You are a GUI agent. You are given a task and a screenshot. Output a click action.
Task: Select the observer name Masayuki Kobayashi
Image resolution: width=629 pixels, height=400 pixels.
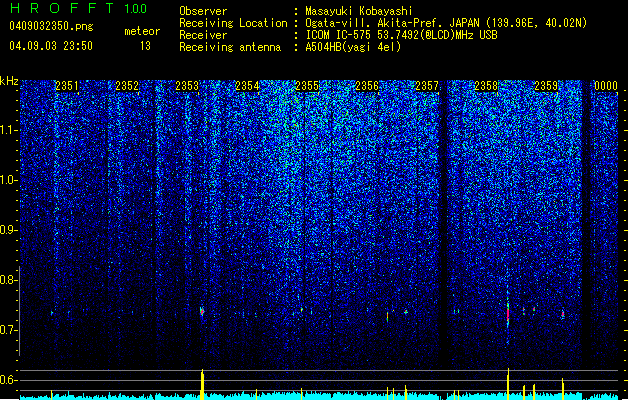pos(359,11)
